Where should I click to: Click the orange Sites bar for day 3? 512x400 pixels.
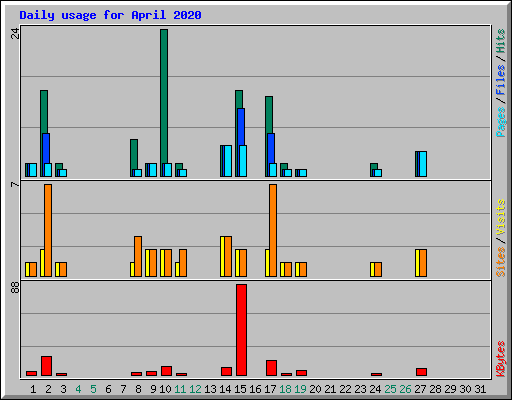(63, 269)
